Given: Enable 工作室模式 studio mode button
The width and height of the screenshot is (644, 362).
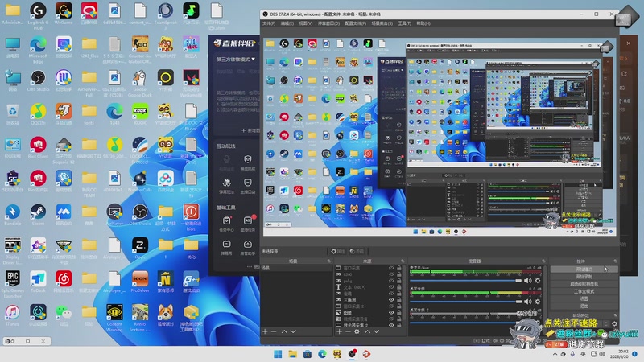Looking at the screenshot, I should point(584,291).
